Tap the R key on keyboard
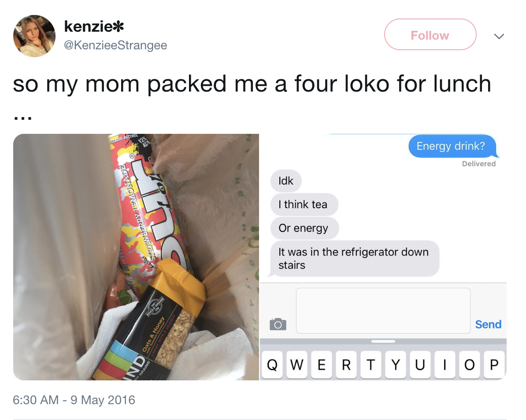The image size is (526, 420). [346, 365]
